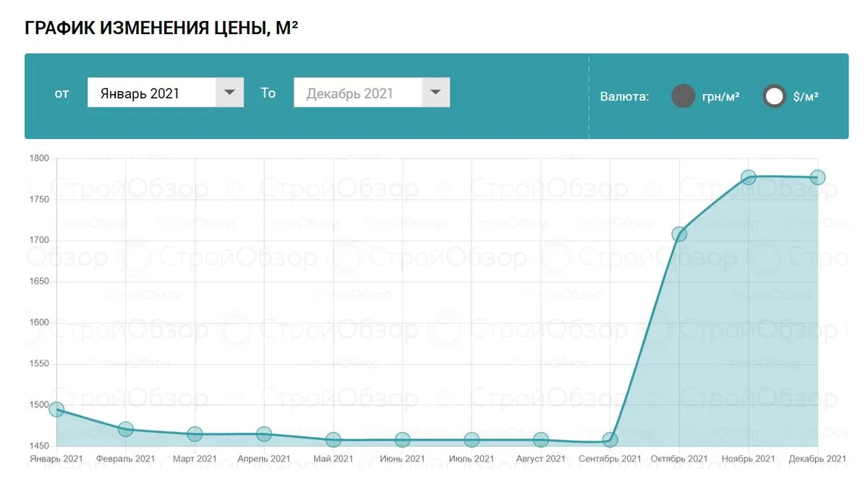The height and width of the screenshot is (479, 868).
Task: Click the Май 2021 data point
Action: pos(333,440)
